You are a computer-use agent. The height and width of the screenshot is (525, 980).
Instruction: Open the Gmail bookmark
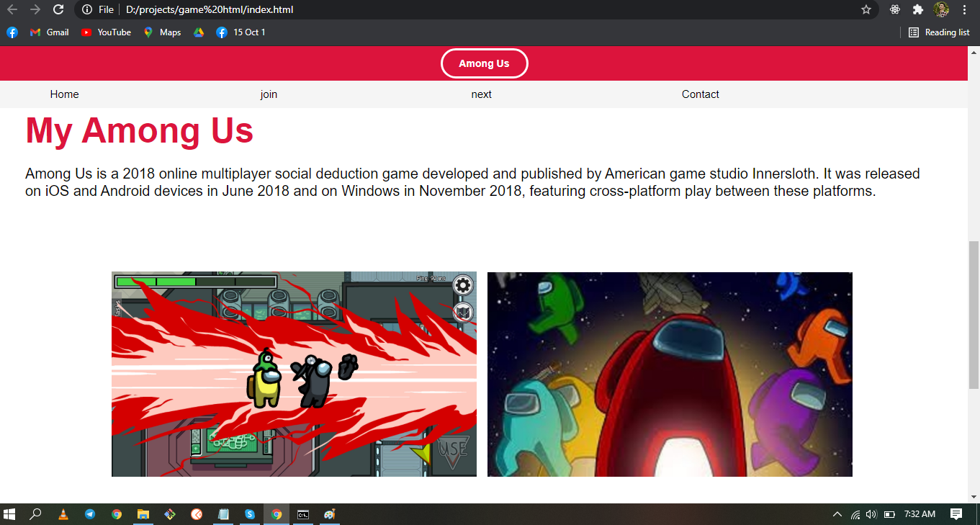(x=49, y=32)
